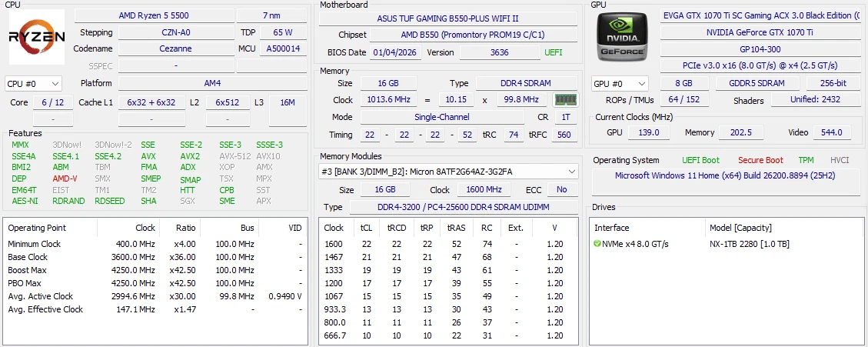Screen dimensions: 868x347
Task: Click the greyed AVX-512 feature label
Action: click(234, 156)
